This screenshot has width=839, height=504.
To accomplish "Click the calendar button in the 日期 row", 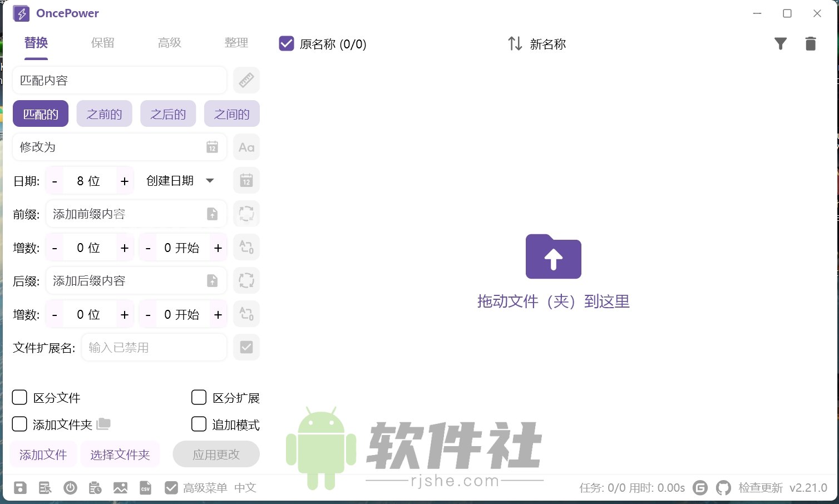I will 246,181.
